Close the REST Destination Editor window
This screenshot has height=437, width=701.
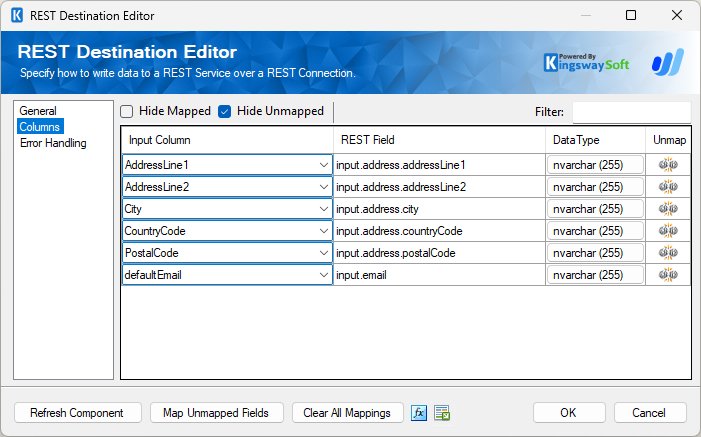pyautogui.click(x=677, y=15)
